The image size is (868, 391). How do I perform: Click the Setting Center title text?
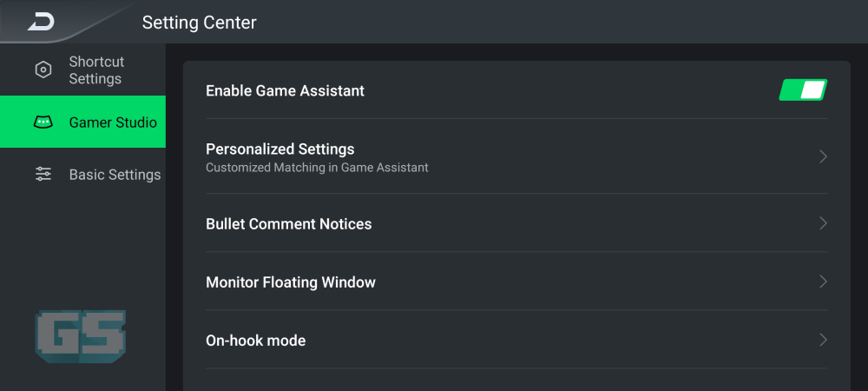200,22
